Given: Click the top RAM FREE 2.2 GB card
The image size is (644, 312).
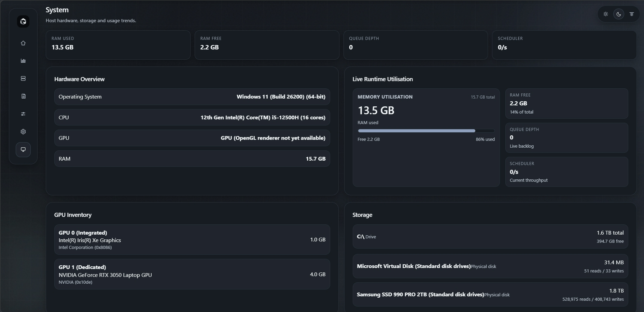Looking at the screenshot, I should click(267, 45).
